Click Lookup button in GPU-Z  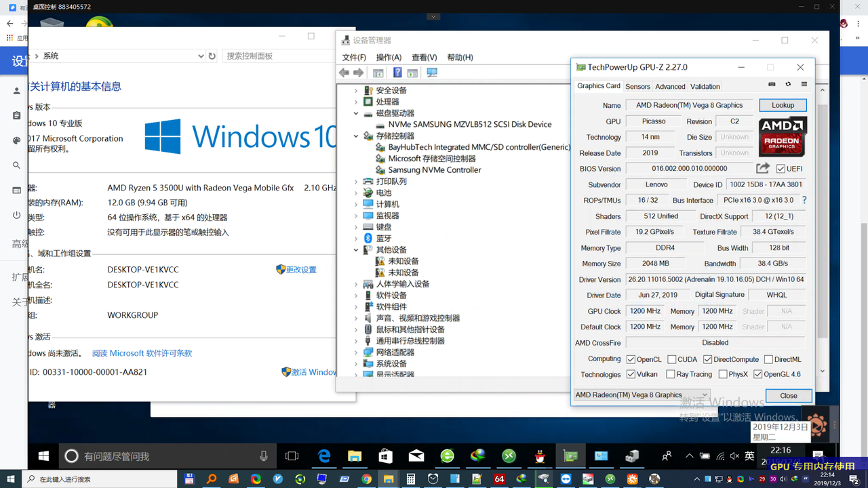pyautogui.click(x=783, y=105)
